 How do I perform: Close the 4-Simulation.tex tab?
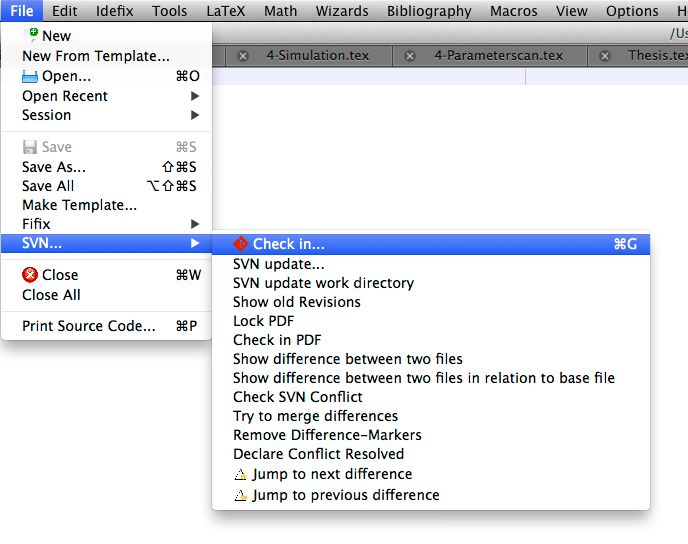(x=243, y=56)
